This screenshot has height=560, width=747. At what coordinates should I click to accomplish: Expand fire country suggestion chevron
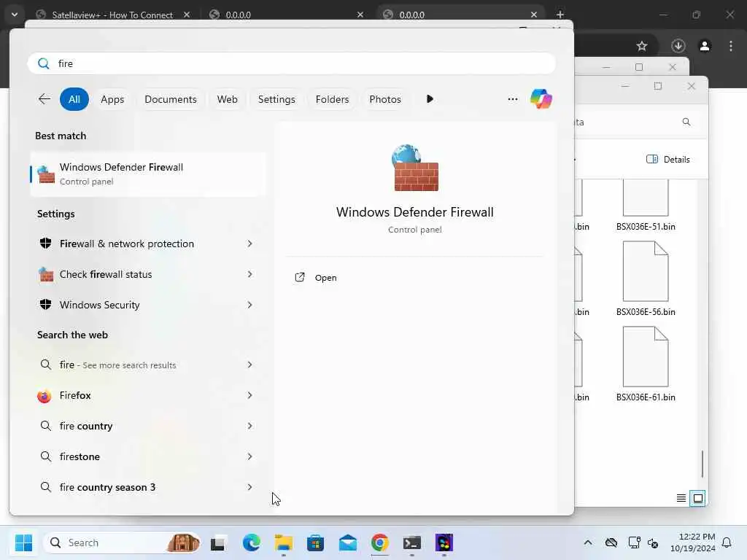pos(249,426)
